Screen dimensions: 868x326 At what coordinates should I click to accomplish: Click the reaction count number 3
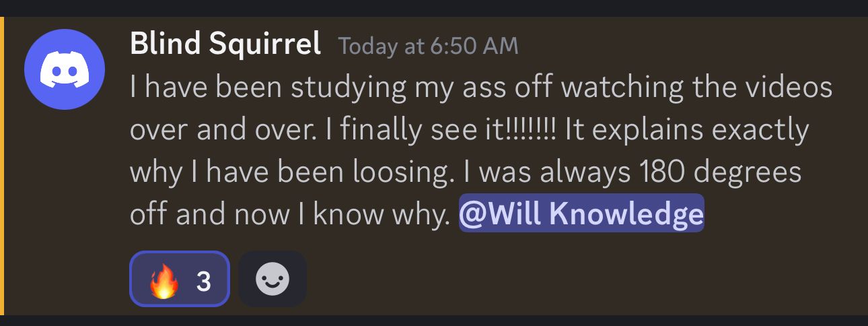point(203,280)
